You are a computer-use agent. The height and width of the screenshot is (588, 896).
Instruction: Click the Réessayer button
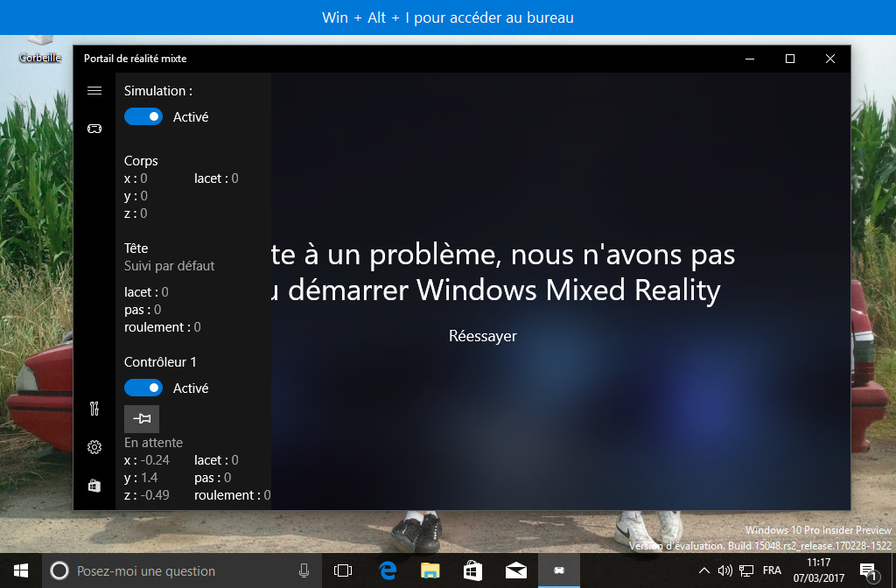tap(483, 336)
